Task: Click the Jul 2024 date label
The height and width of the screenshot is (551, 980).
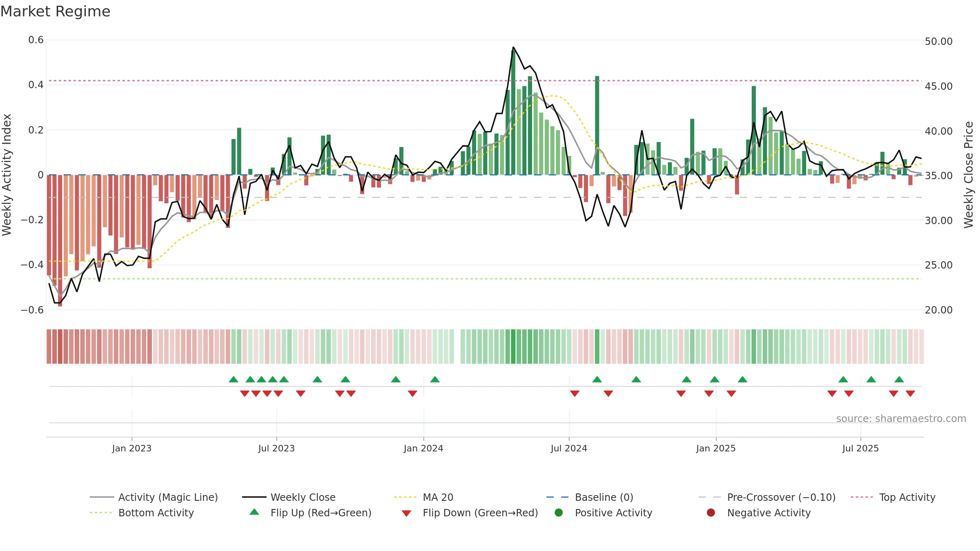Action: tap(569, 448)
